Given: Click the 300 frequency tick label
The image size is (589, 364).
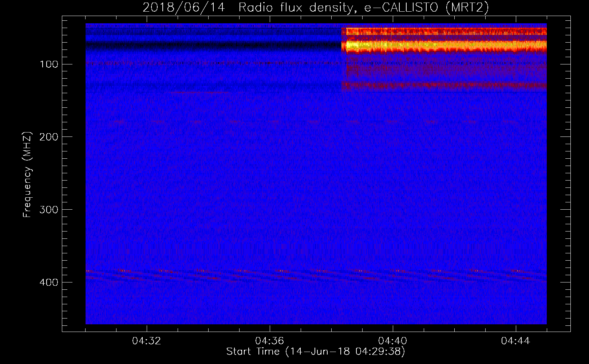Looking at the screenshot, I should (x=49, y=210).
